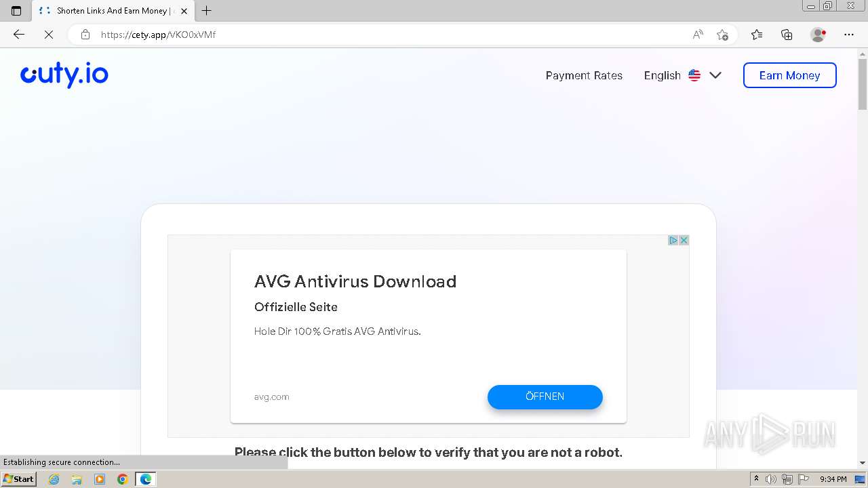Show hidden system tray icons
This screenshot has width=868, height=488.
[757, 479]
